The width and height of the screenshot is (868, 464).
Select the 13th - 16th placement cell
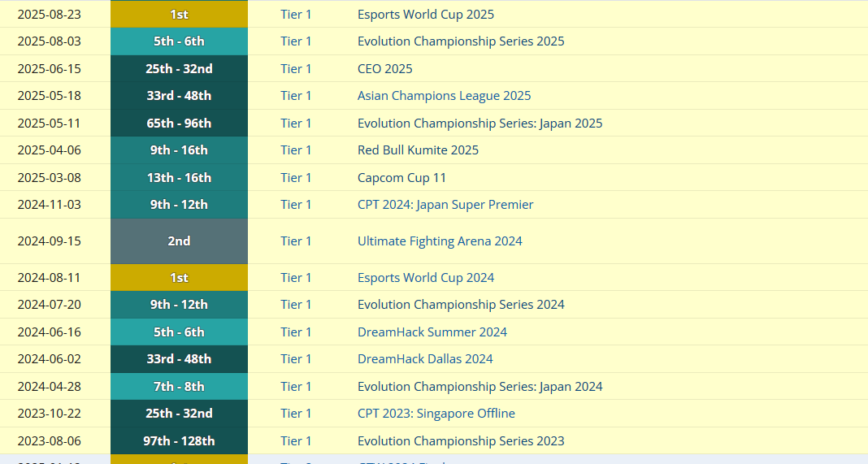coord(179,178)
